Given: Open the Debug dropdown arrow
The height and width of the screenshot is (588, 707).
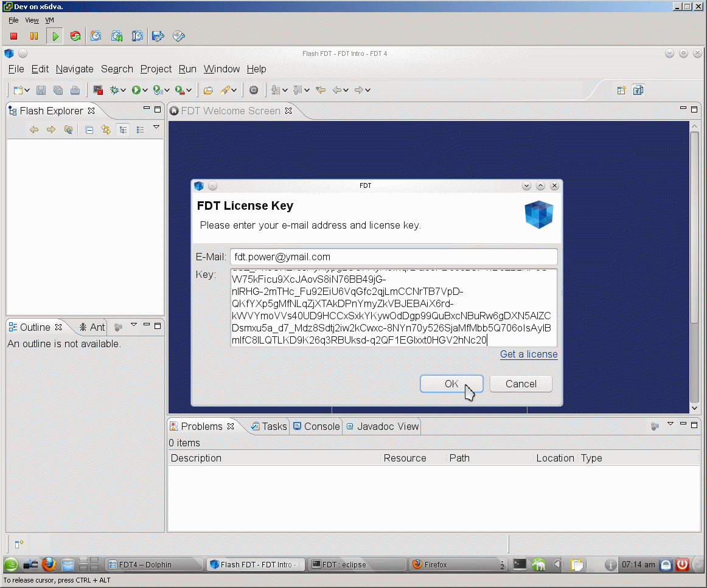Looking at the screenshot, I should point(123,90).
